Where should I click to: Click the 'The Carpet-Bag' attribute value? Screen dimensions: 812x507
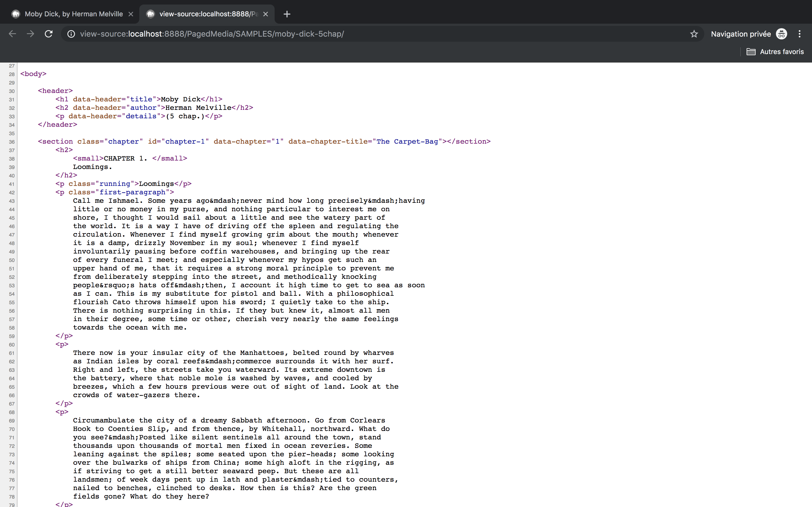(x=407, y=141)
